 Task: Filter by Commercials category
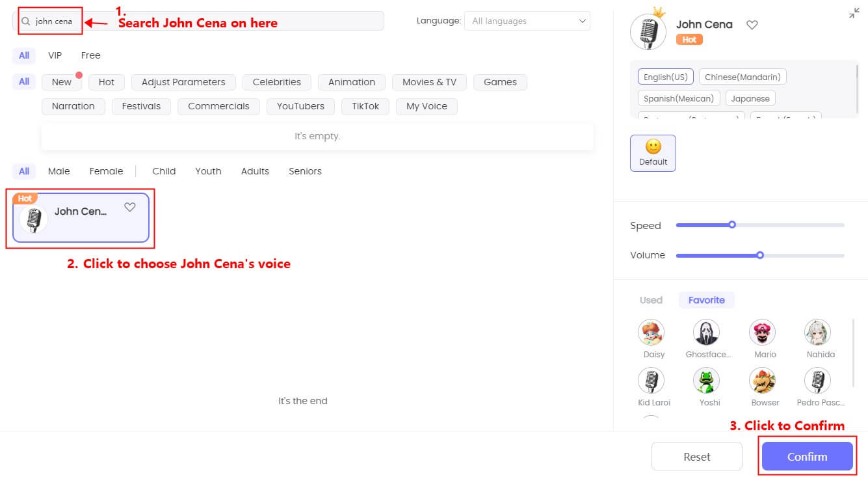[x=218, y=106]
